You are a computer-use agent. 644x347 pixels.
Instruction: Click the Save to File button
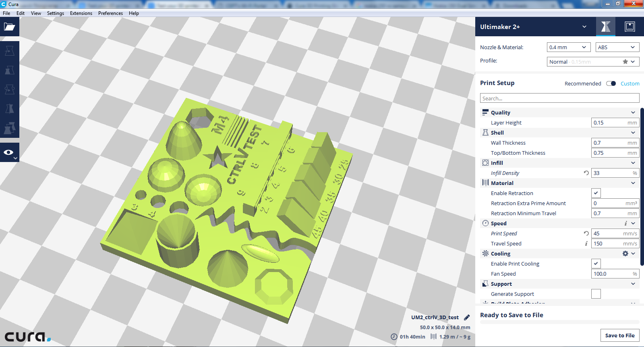click(x=620, y=335)
